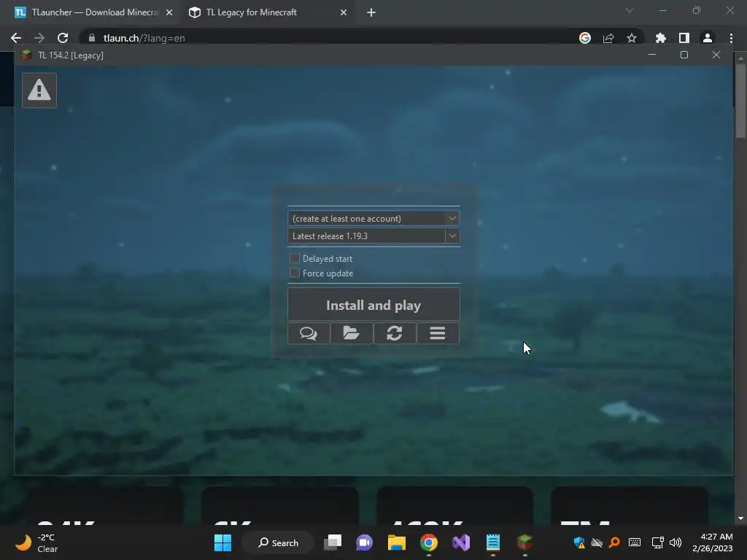Open network settings tray icon
The height and width of the screenshot is (560, 747).
pyautogui.click(x=658, y=542)
